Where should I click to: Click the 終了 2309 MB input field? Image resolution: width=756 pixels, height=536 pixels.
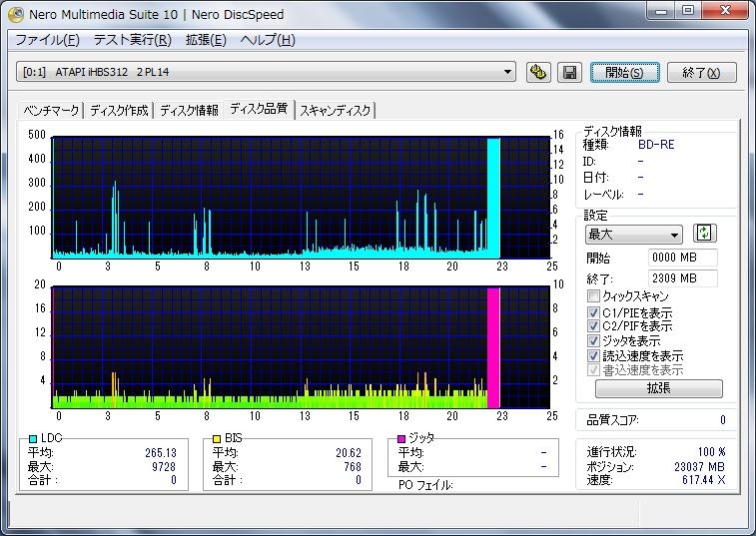[682, 278]
